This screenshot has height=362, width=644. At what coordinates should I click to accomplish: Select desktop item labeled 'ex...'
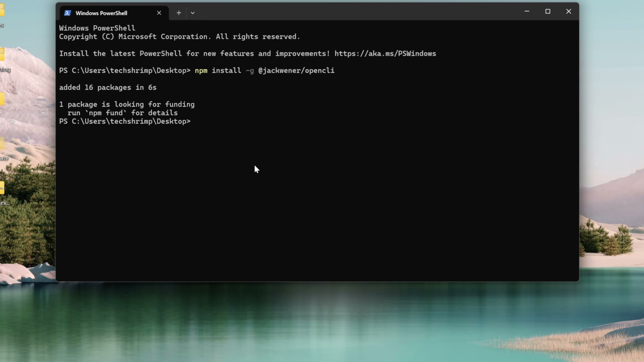(x=2, y=188)
